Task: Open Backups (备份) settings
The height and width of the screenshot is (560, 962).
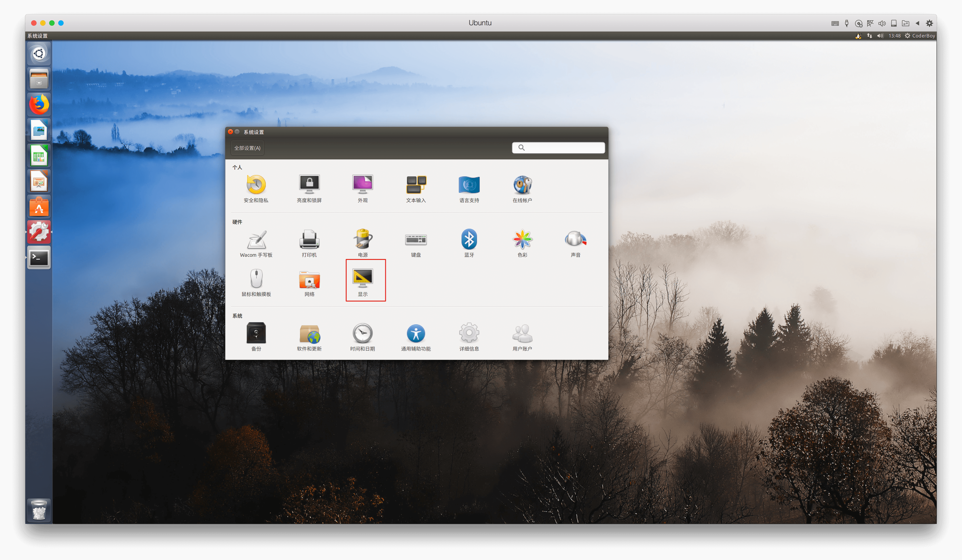Action: pyautogui.click(x=256, y=337)
